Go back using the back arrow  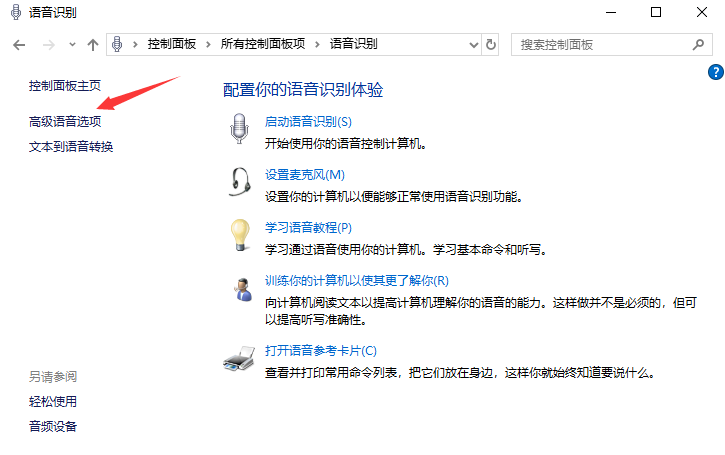18,45
